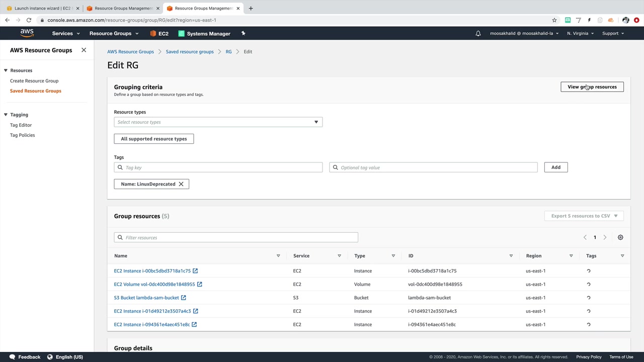
Task: Switch to Launch instance wizard tab
Action: [43, 8]
